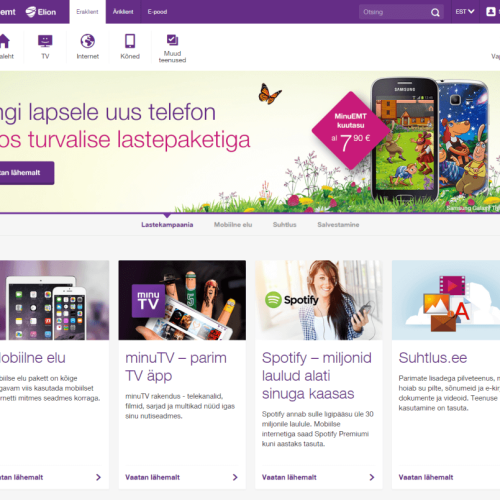Viewport: 500px width, 500px height.
Task: Open the Muud teenused icon
Action: [x=172, y=40]
